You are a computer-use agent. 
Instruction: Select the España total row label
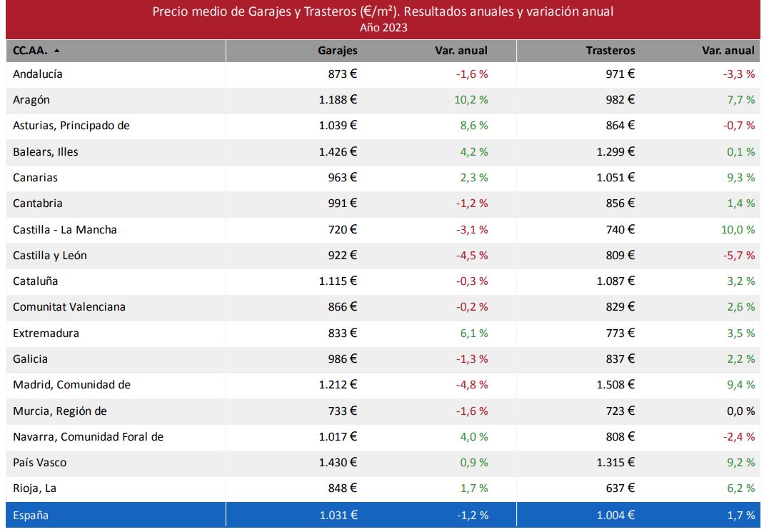pyautogui.click(x=31, y=515)
